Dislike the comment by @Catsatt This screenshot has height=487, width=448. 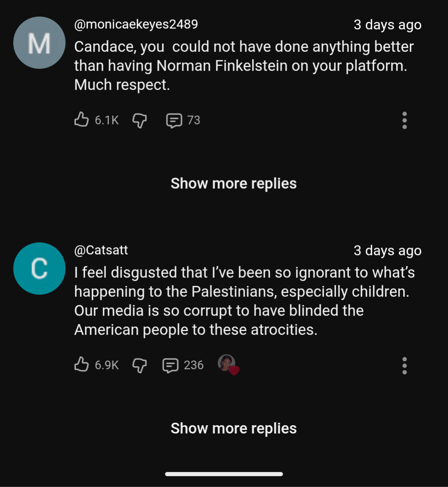(x=140, y=365)
